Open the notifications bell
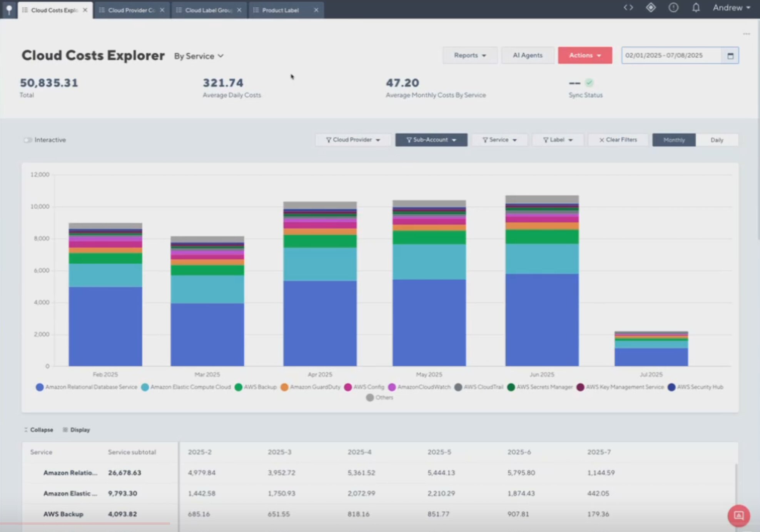 coord(696,8)
